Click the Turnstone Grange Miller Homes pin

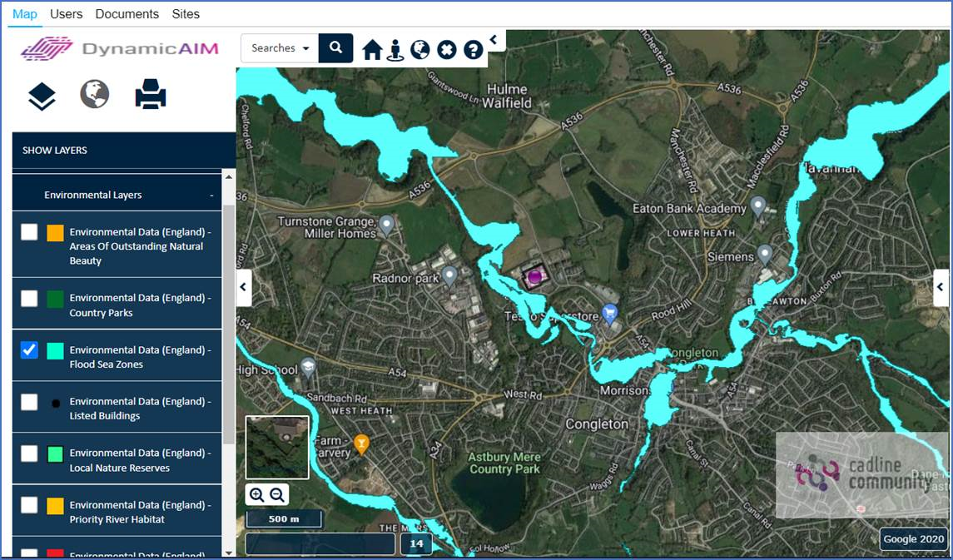[x=386, y=226]
